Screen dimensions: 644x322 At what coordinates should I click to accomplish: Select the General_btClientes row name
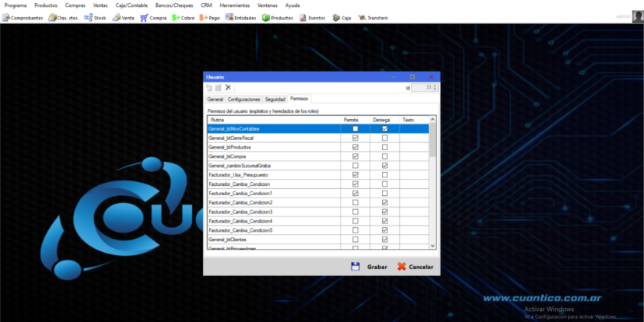point(227,240)
